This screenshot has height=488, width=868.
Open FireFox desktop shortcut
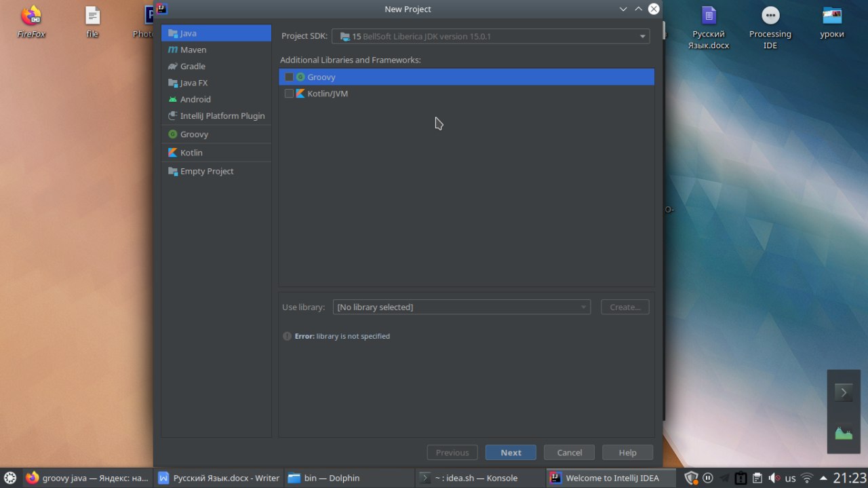[31, 22]
